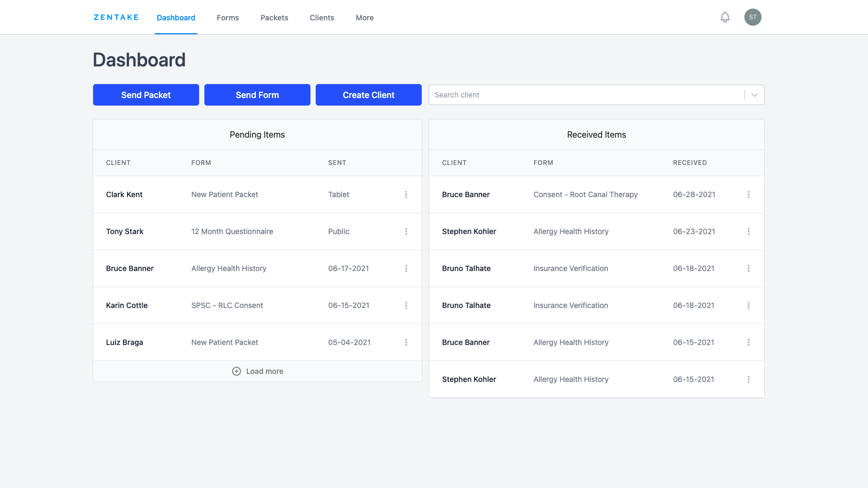Viewport: 868px width, 488px height.
Task: Open the actions menu for Tony Stark's questionnaire
Action: point(406,231)
